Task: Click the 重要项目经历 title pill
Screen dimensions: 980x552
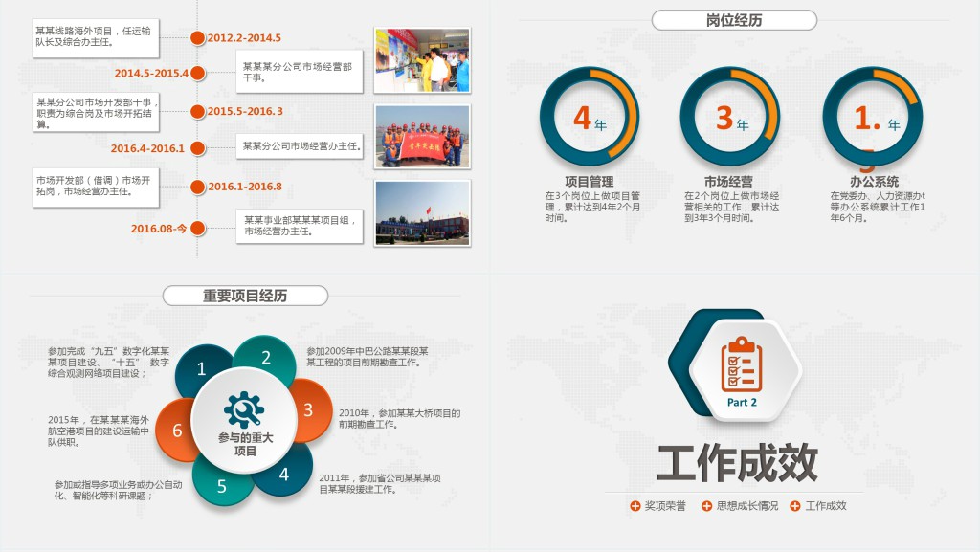Action: [245, 296]
